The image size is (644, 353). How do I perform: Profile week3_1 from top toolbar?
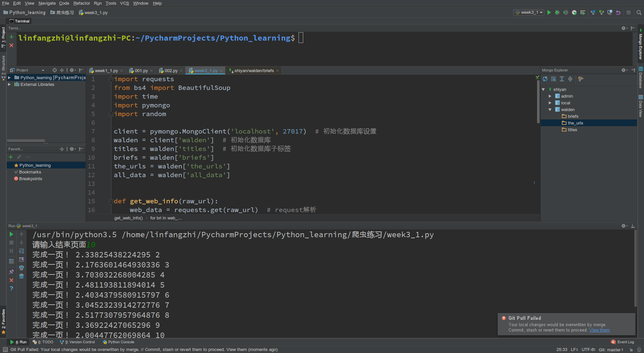[x=574, y=12]
